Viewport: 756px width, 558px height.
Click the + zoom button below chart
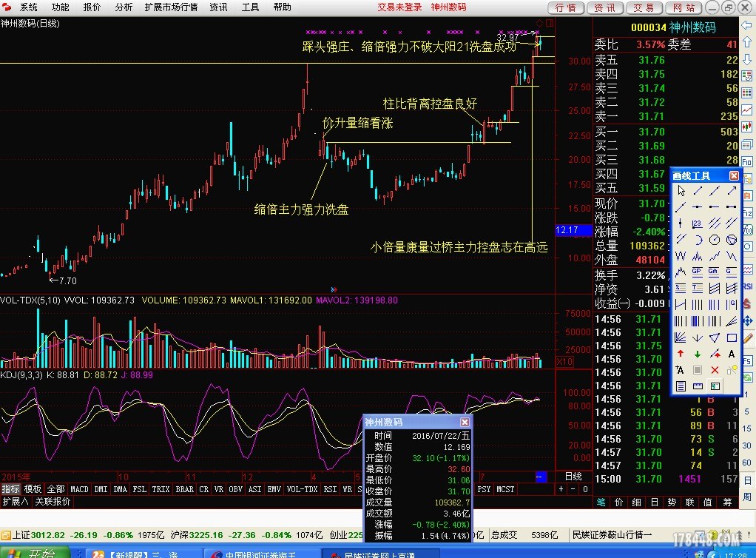click(x=561, y=489)
